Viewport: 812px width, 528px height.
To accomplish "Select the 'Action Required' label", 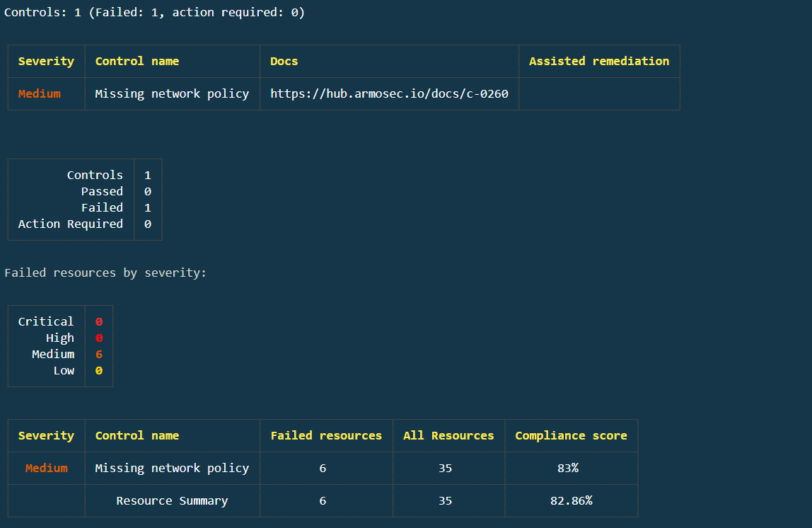I will pyautogui.click(x=71, y=224).
